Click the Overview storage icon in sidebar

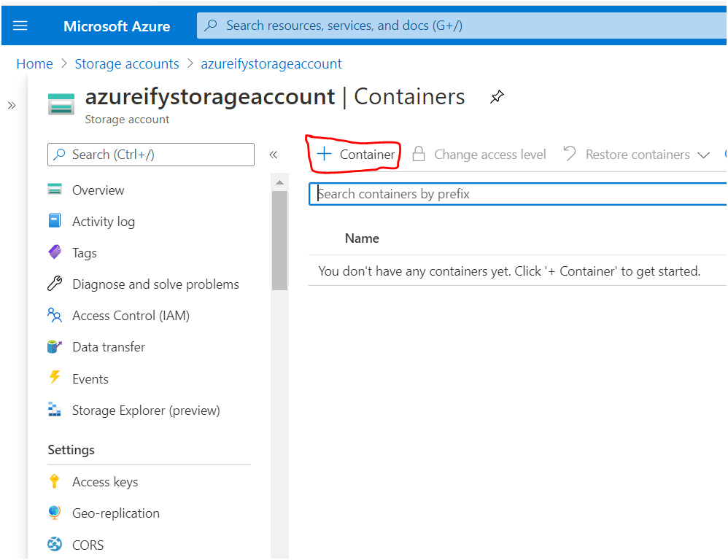(55, 190)
